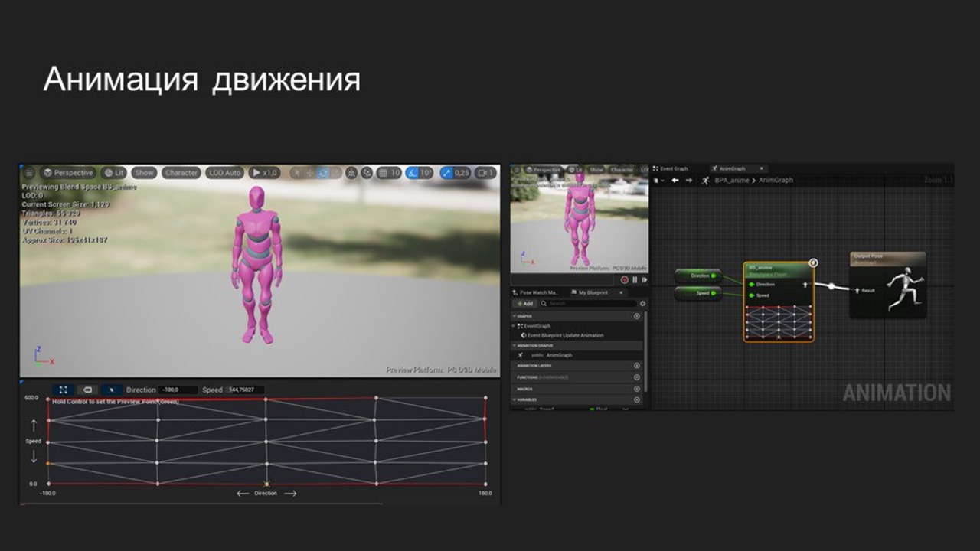Click the Direction value field showing -180,0
The image size is (980, 551).
point(178,390)
